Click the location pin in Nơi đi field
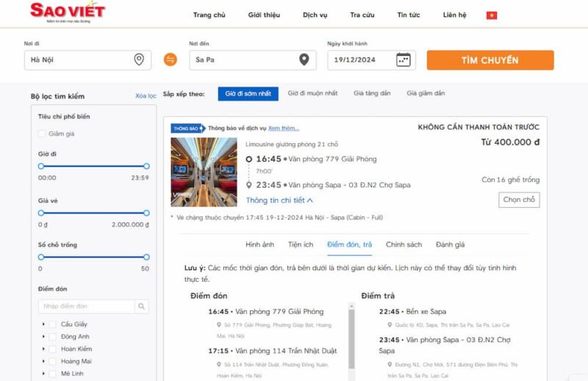 139,59
